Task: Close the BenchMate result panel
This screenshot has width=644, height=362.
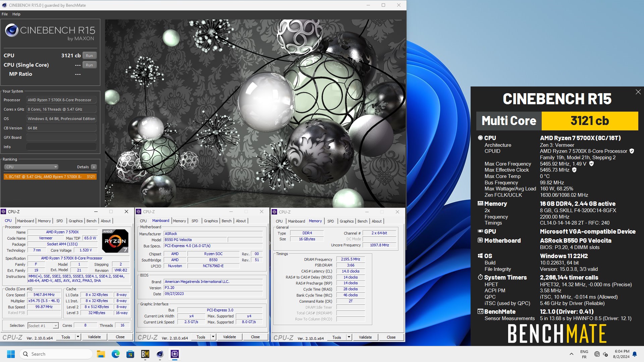Action: [x=638, y=92]
